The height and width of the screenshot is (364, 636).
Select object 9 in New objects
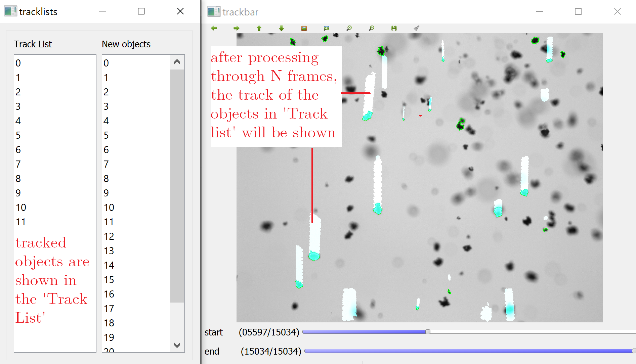pos(136,193)
